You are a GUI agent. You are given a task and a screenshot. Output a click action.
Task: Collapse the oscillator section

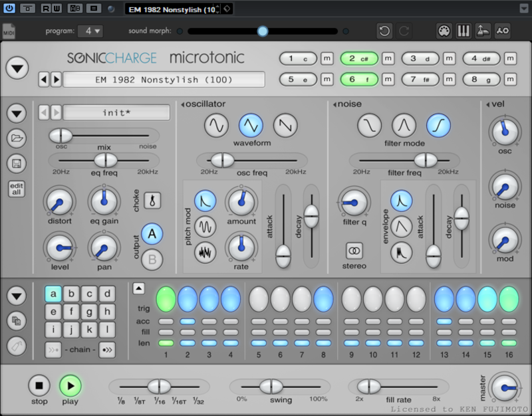tap(183, 104)
